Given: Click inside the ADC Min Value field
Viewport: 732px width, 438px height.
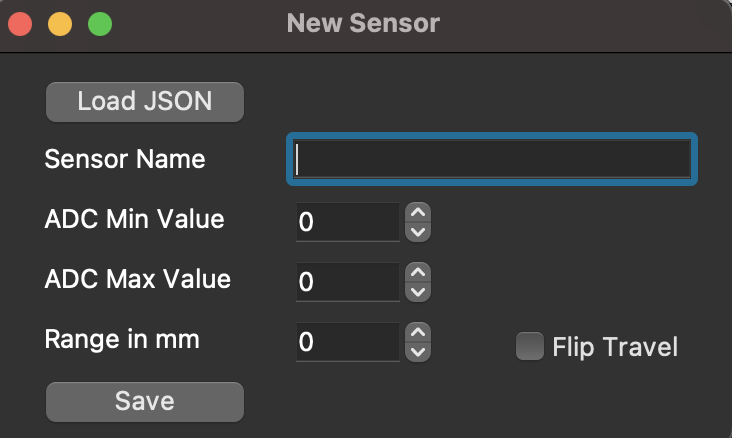Looking at the screenshot, I should (347, 222).
